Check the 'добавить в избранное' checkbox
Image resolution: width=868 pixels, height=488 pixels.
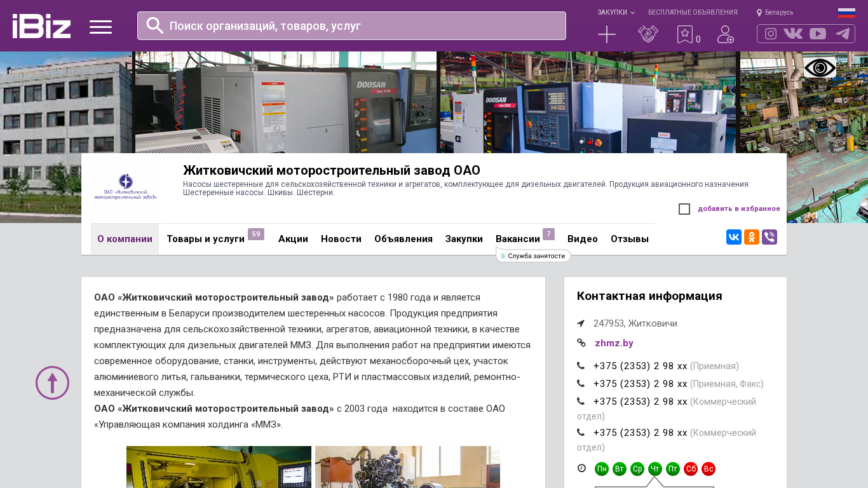point(684,209)
